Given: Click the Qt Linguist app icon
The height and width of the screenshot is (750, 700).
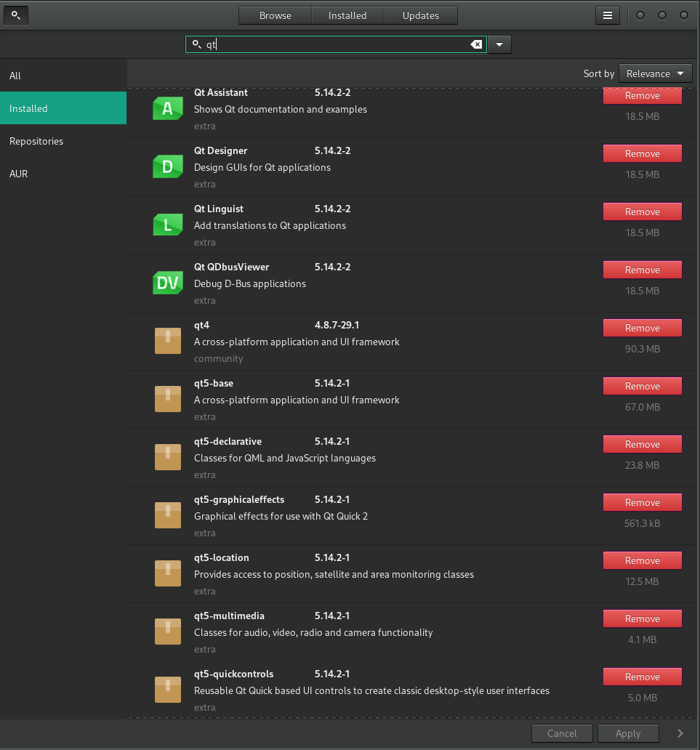Looking at the screenshot, I should pyautogui.click(x=167, y=225).
